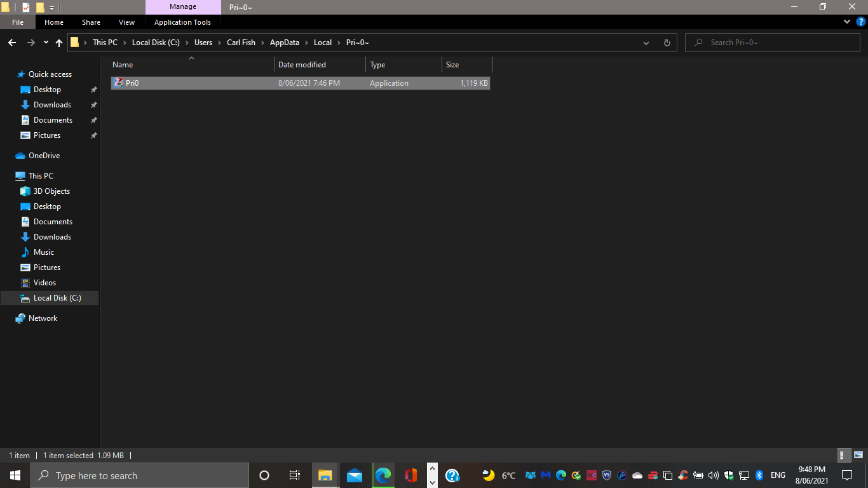The image size is (868, 488).
Task: Click the Bluetooth tray icon
Action: point(759,475)
